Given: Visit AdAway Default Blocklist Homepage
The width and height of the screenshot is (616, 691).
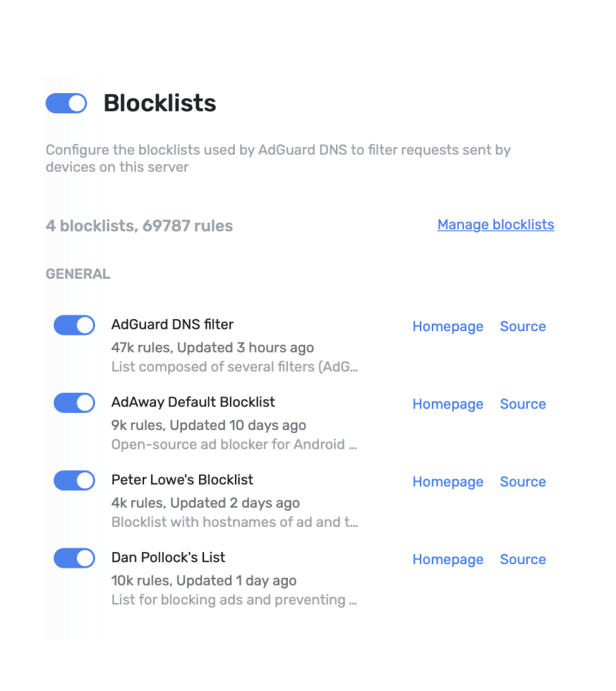Looking at the screenshot, I should [x=448, y=404].
